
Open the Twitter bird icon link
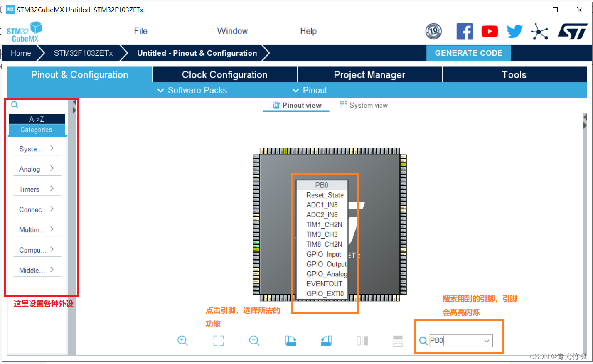tap(514, 31)
